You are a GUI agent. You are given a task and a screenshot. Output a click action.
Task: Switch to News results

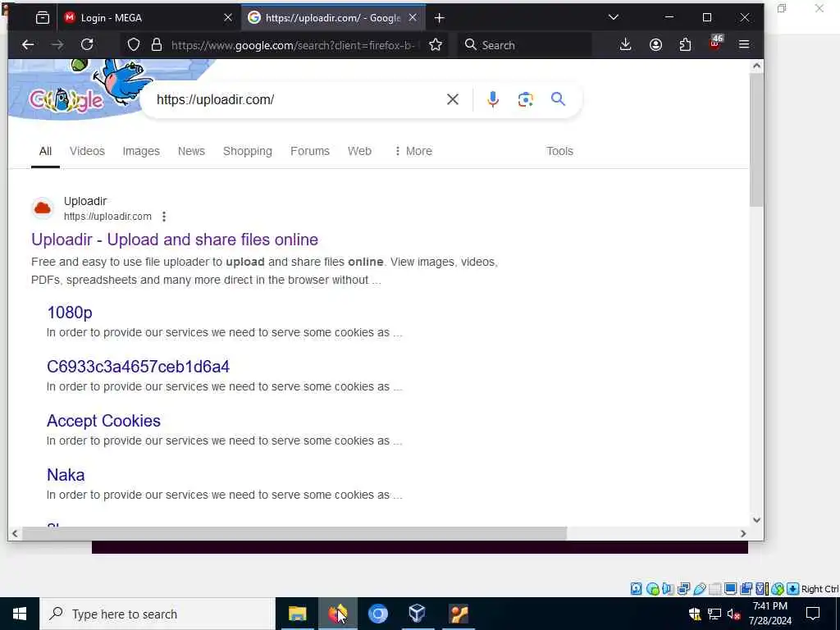[191, 151]
